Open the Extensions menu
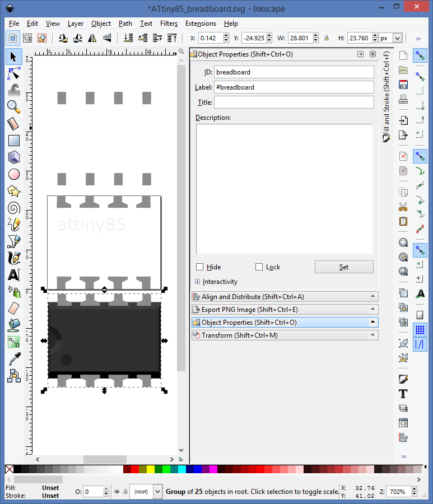 [201, 24]
